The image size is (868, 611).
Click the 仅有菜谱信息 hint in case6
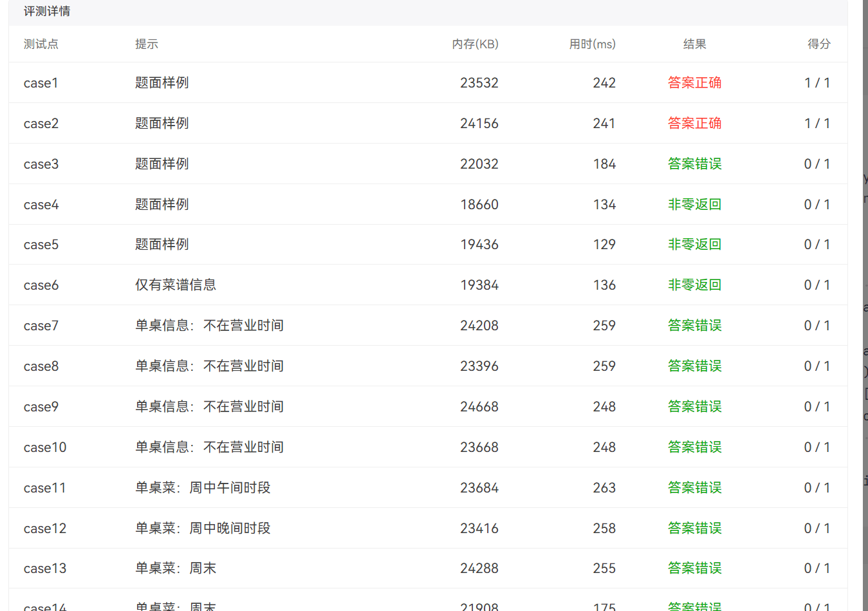pos(175,285)
